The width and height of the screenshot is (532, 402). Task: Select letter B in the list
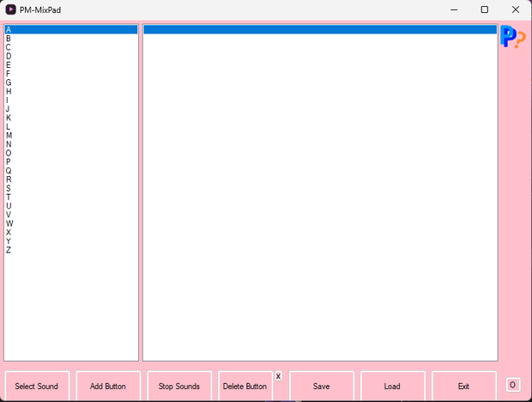tap(71, 39)
